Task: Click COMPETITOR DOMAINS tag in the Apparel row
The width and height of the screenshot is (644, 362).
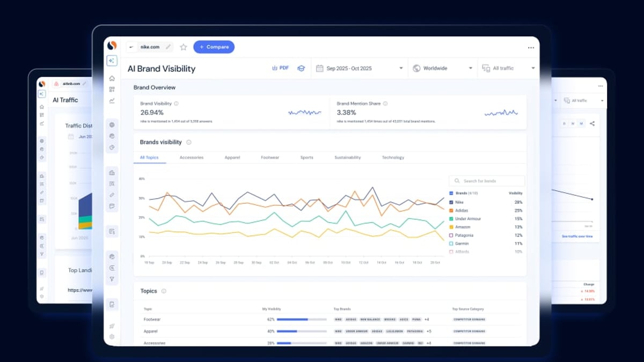Action: (470, 331)
